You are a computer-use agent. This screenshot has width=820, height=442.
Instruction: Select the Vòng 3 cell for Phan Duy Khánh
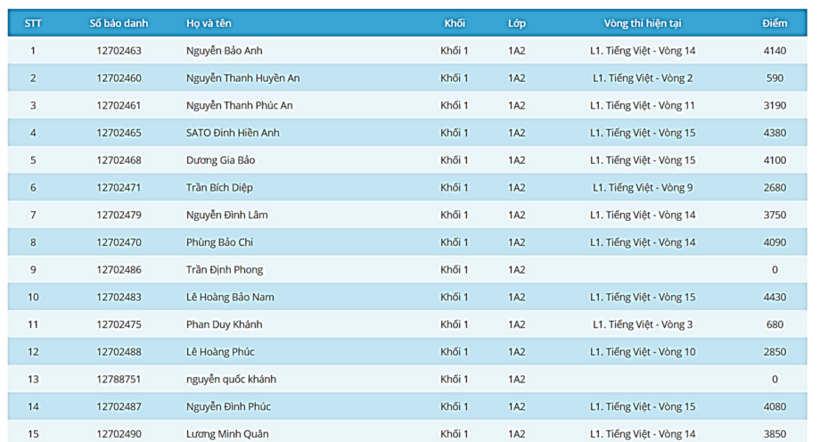click(642, 324)
